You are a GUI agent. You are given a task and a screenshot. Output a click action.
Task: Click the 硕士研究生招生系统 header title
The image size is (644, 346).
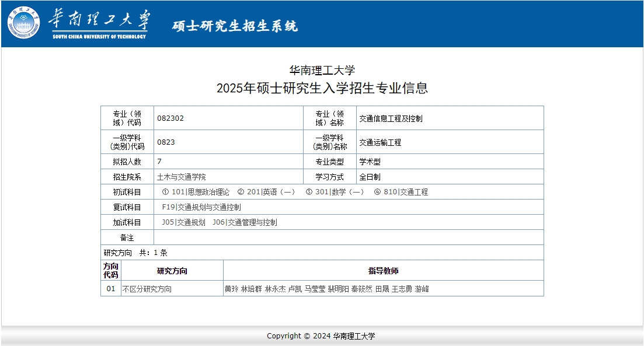pos(235,26)
